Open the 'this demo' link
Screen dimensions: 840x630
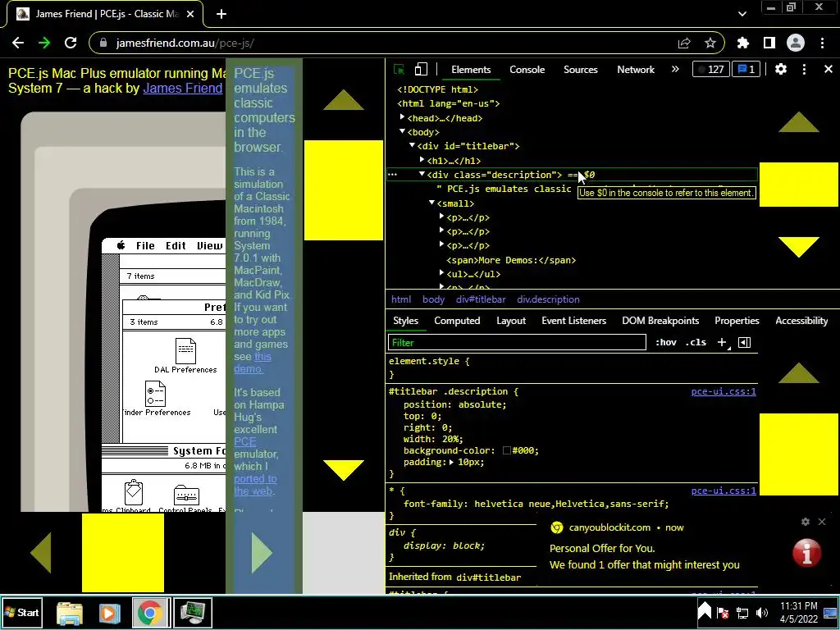[x=252, y=363]
